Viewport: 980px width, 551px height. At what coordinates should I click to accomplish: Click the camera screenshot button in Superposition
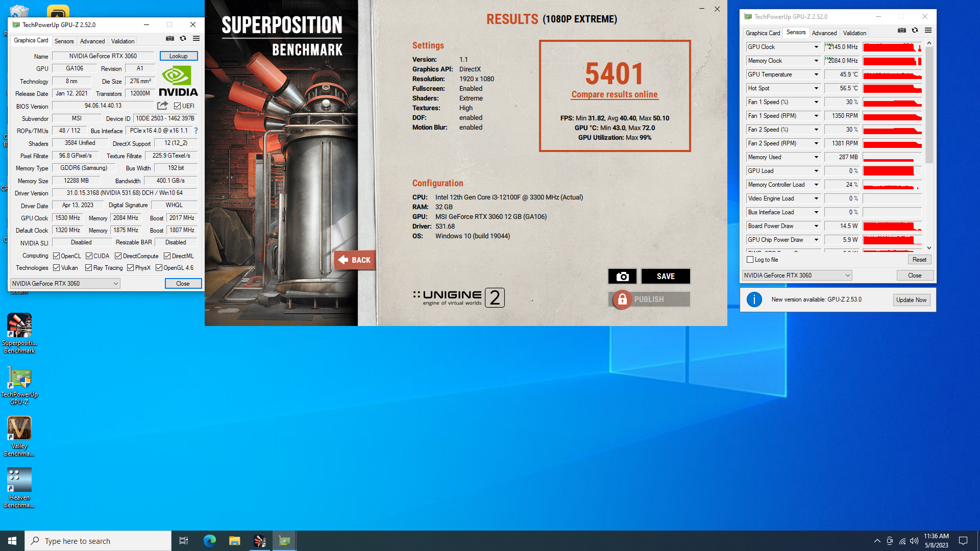point(622,277)
